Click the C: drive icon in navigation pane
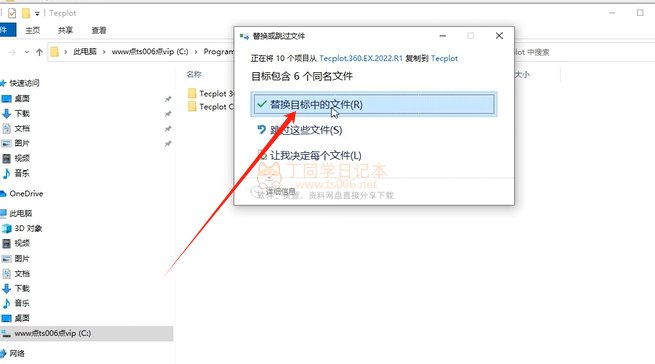The image size is (655, 364). pos(6,333)
